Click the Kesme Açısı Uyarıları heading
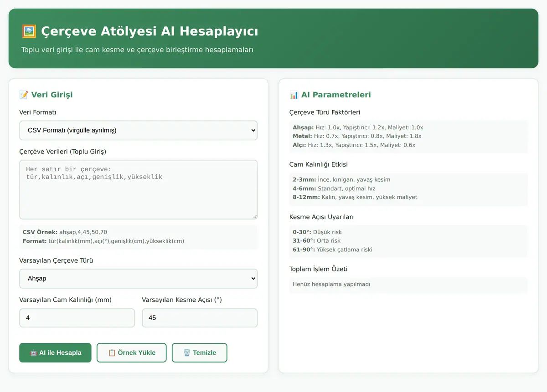547x392 pixels. pyautogui.click(x=321, y=217)
